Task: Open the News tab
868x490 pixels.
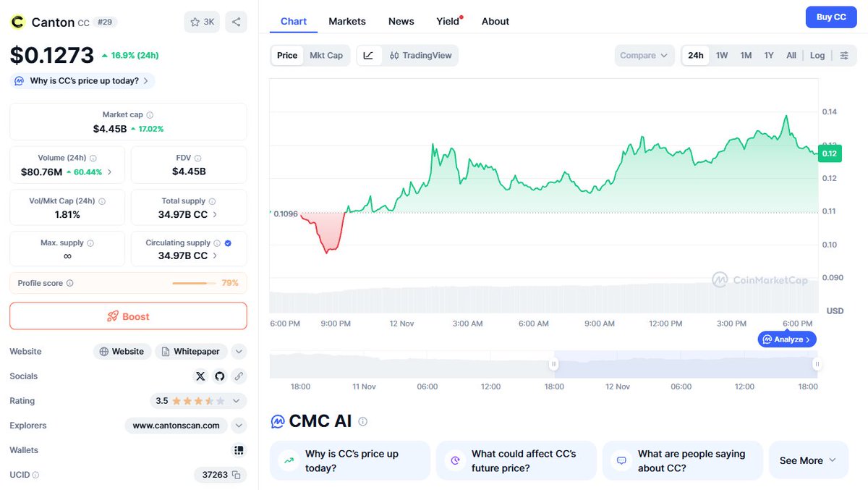Action: tap(401, 21)
